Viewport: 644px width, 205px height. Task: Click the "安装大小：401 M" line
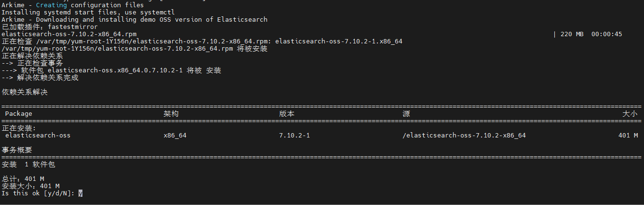click(31, 186)
